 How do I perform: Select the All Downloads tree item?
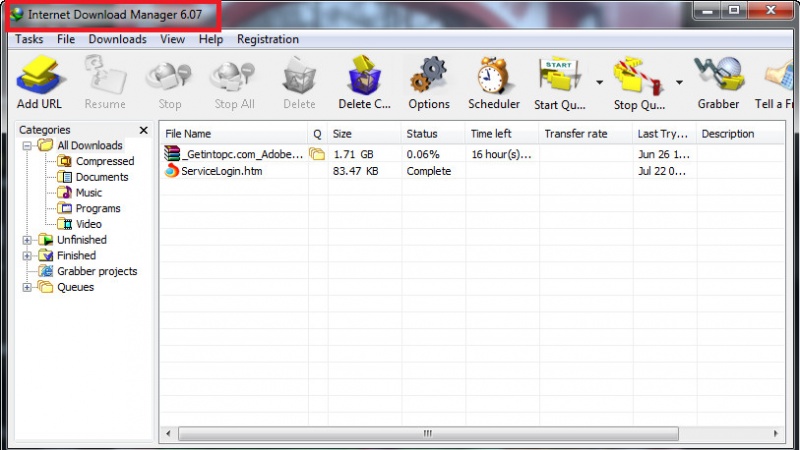tap(80, 145)
